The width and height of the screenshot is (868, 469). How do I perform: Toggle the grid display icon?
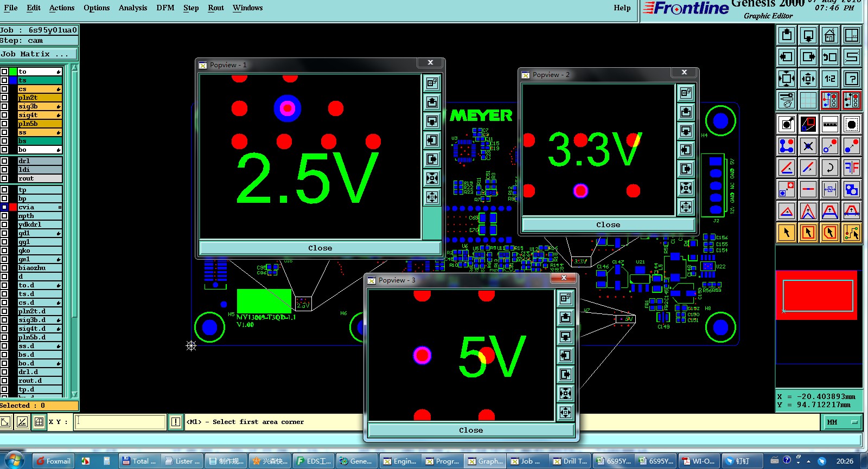point(808,100)
